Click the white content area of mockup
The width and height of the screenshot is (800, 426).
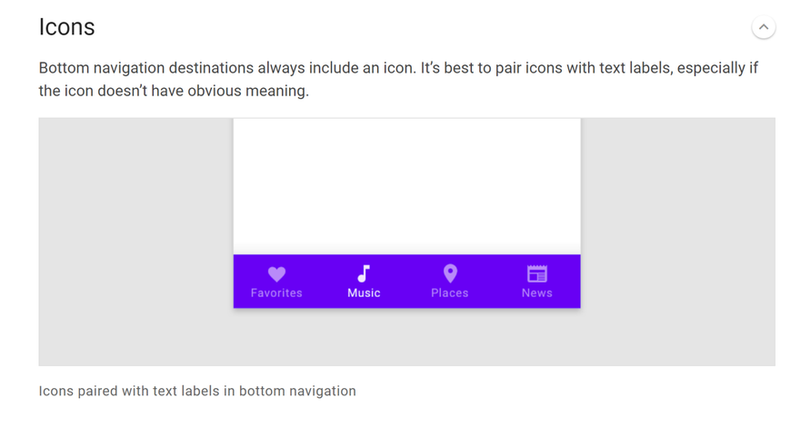(x=407, y=187)
